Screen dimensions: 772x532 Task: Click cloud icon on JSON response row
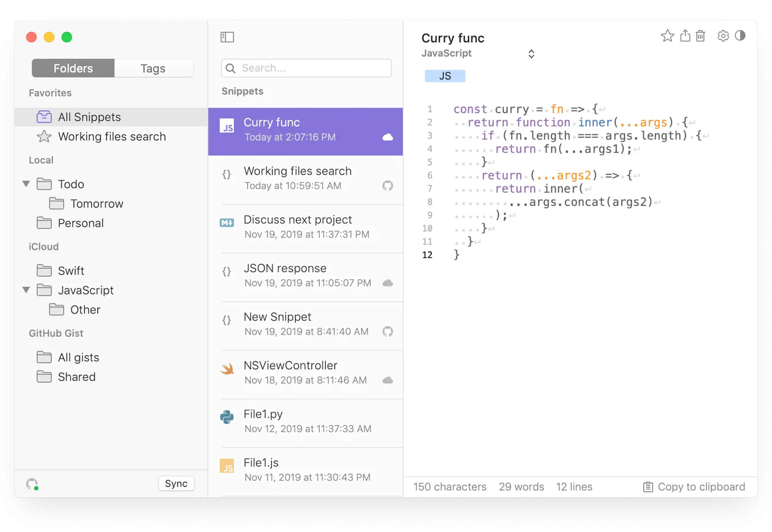pyautogui.click(x=388, y=283)
